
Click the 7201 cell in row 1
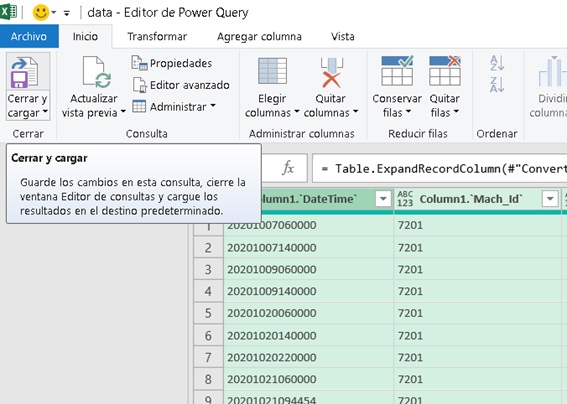(477, 225)
